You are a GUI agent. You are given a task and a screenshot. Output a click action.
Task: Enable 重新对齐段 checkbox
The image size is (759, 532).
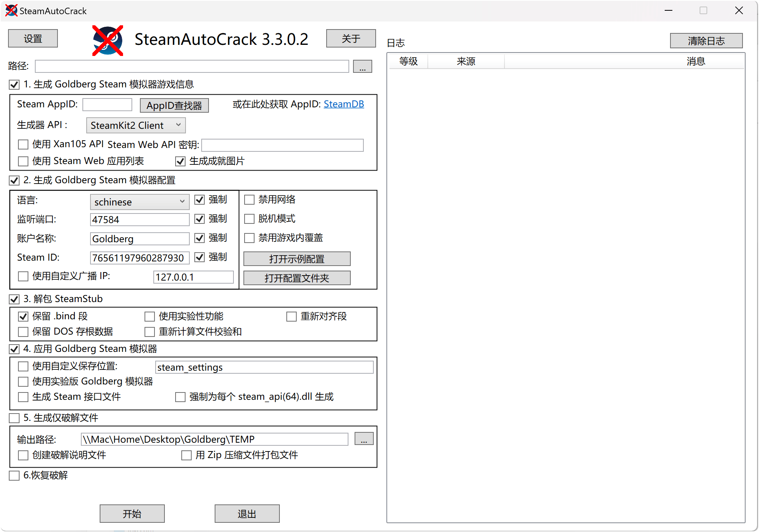click(x=292, y=317)
